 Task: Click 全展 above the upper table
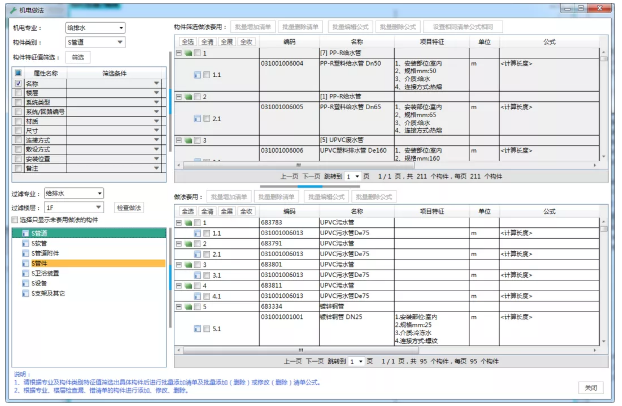point(227,42)
